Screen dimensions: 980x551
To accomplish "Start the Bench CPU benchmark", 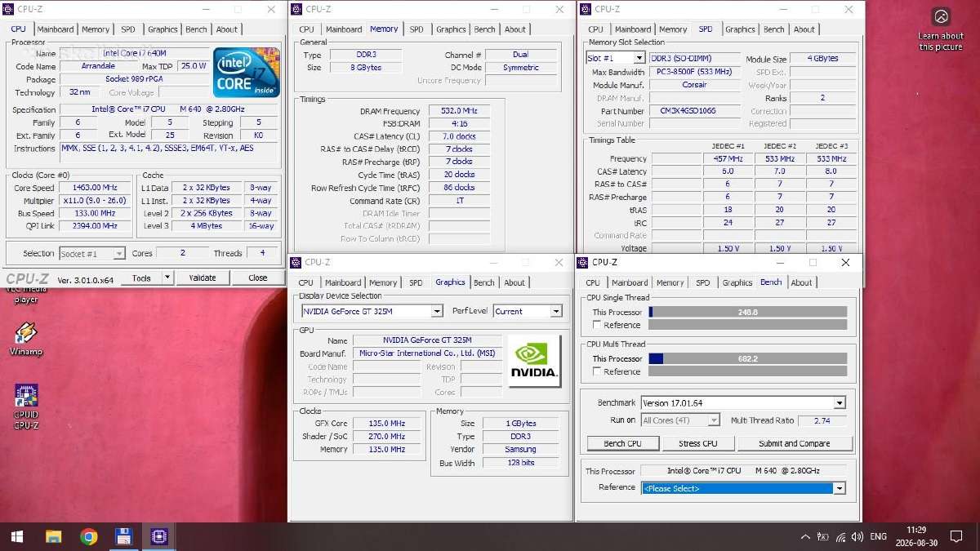I will (622, 443).
